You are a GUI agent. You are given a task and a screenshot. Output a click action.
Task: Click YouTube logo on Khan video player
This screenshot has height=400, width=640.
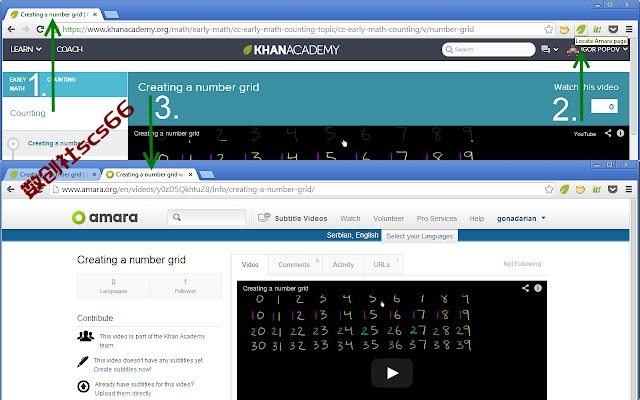[584, 134]
